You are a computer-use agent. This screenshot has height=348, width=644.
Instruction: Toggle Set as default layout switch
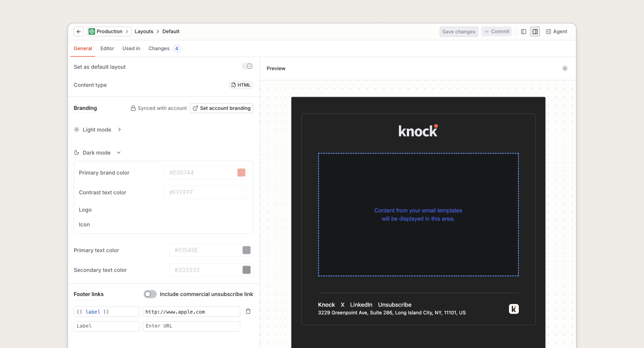point(247,66)
